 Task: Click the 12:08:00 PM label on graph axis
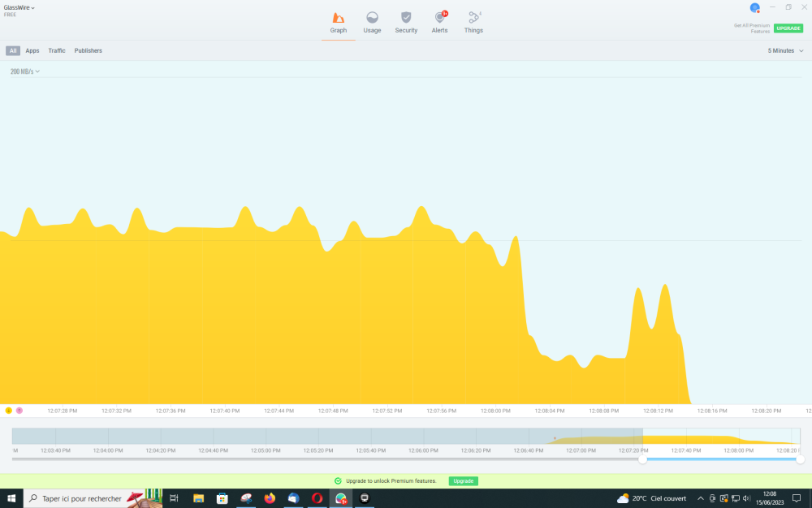495,411
